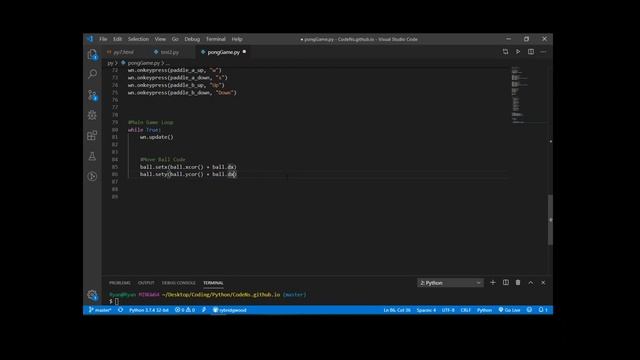Open the editor More Actions ellipsis
Screen dimensions: 640x360
pos(543,52)
